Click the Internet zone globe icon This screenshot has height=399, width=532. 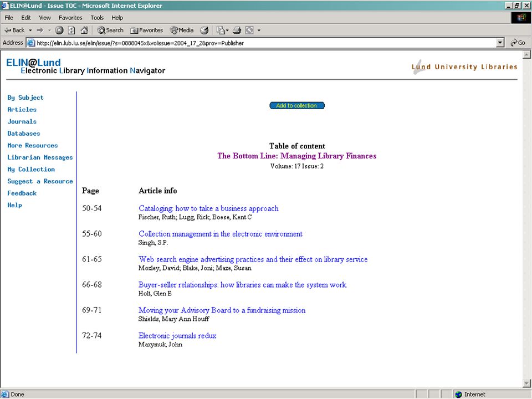[x=458, y=394]
